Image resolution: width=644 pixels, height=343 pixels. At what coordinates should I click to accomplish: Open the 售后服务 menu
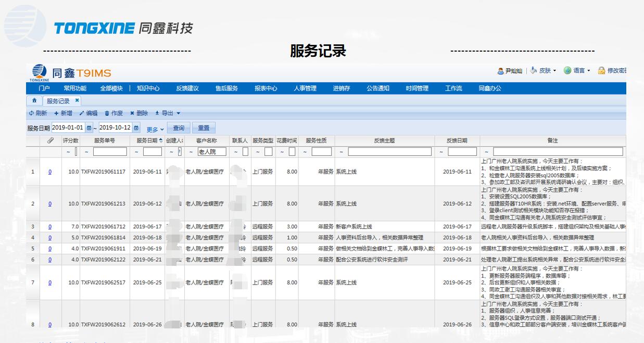pyautogui.click(x=226, y=89)
